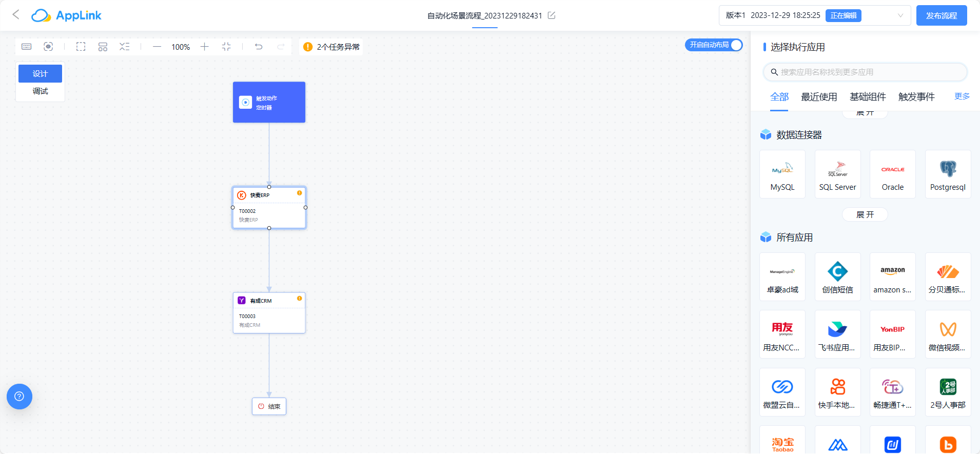
Task: Select the 全部 tab
Action: click(779, 97)
